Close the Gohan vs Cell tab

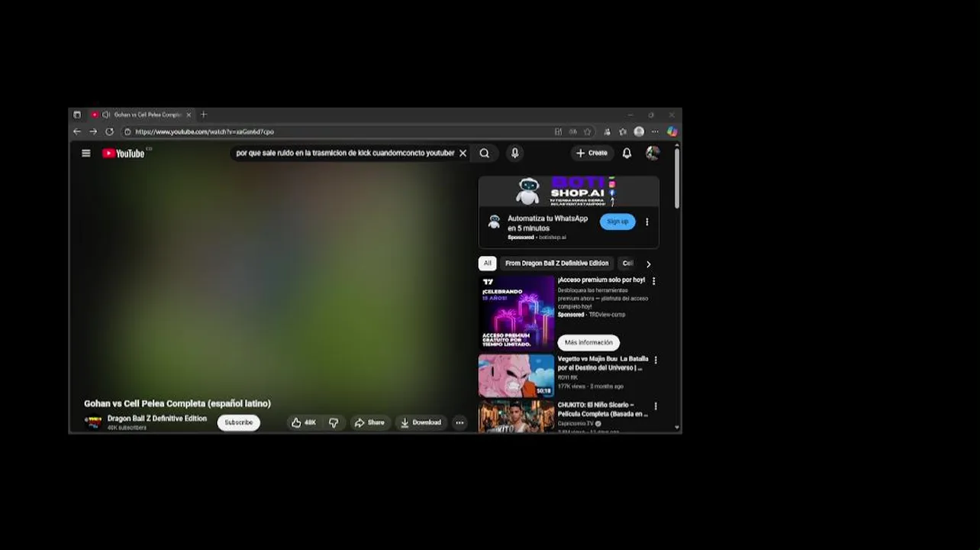189,115
